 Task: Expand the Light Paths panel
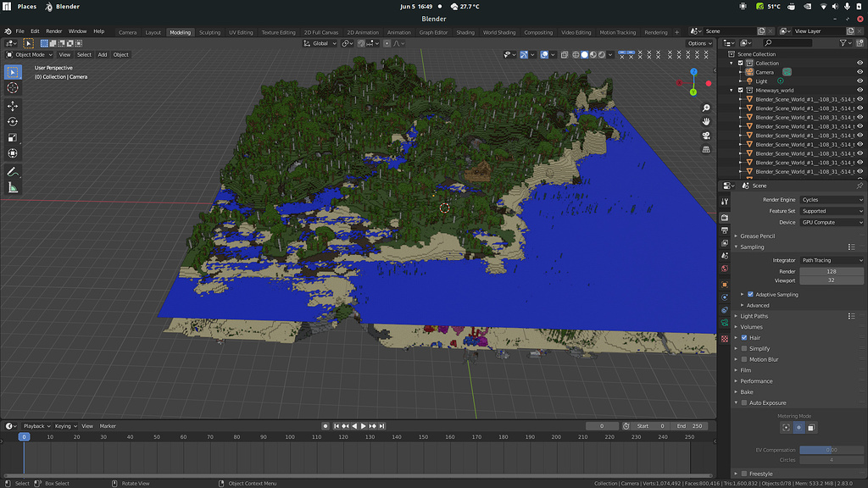pyautogui.click(x=754, y=316)
